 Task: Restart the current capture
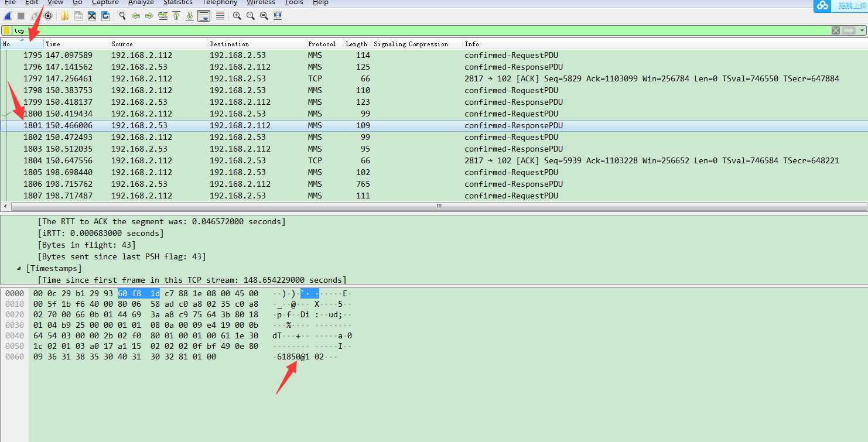coord(34,16)
